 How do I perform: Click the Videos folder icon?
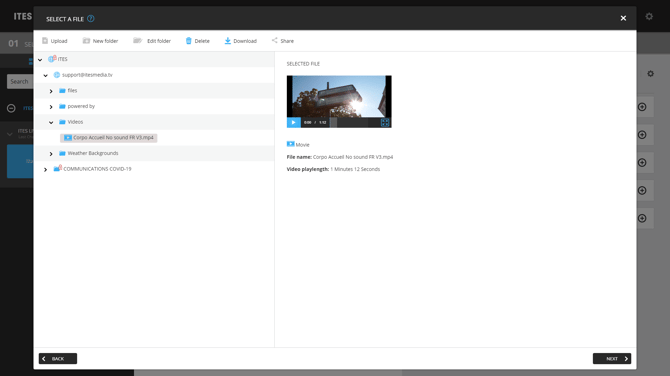(62, 122)
